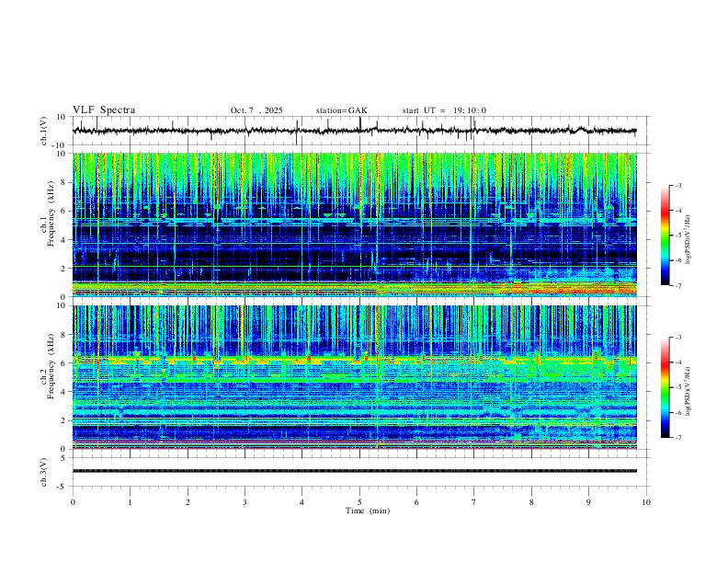Viewport: 728px width, 563px height.
Task: Click the ch.3 flat black trace
Action: tap(355, 471)
